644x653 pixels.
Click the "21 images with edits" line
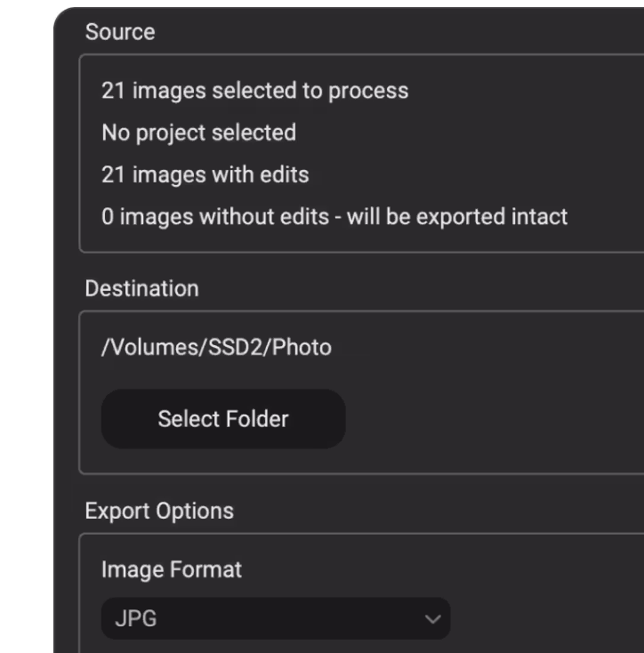pyautogui.click(x=205, y=174)
